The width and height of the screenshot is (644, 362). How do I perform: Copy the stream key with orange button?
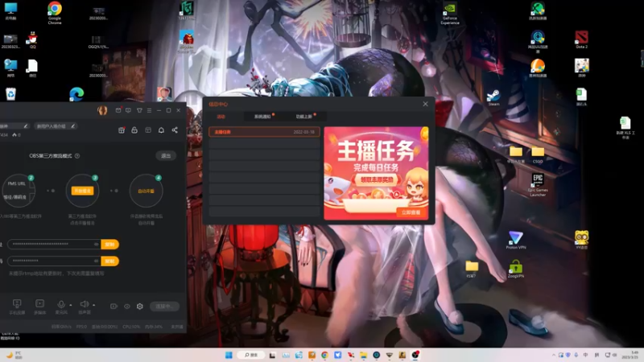pyautogui.click(x=109, y=261)
